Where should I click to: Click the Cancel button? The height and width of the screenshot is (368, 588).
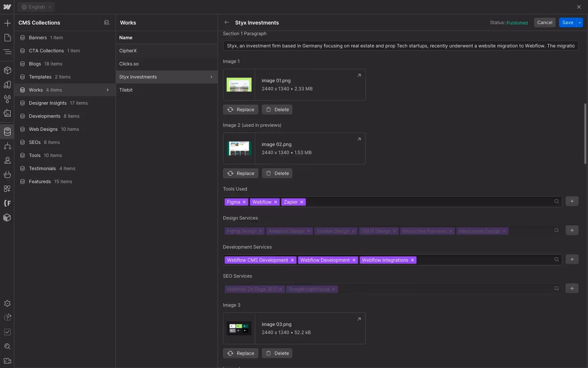(545, 22)
